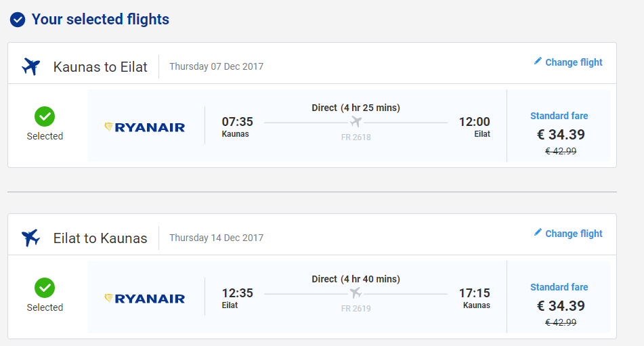Select the outbound Standard fare €34.39
The image size is (644, 346).
559,133
